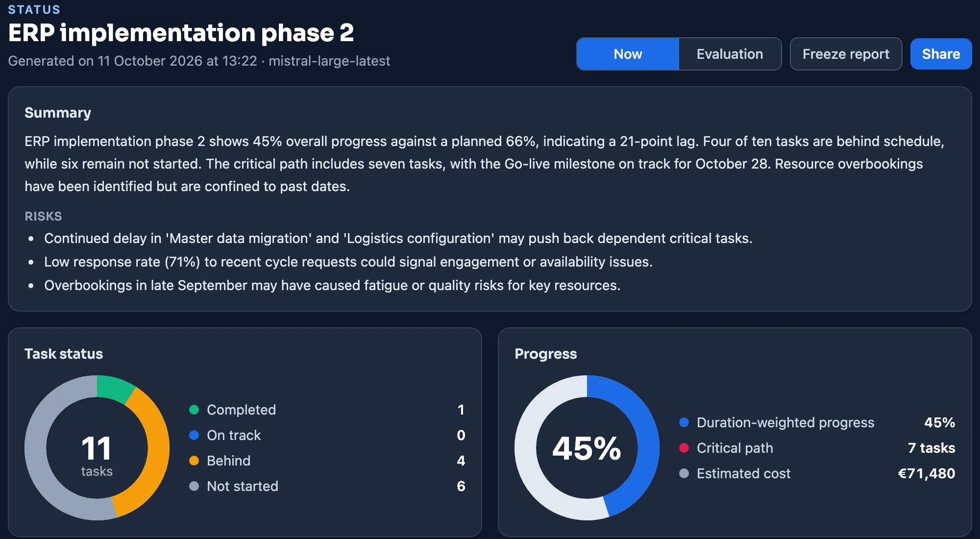Switch to the Evaluation tab
The width and height of the screenshot is (980, 539).
pos(730,54)
